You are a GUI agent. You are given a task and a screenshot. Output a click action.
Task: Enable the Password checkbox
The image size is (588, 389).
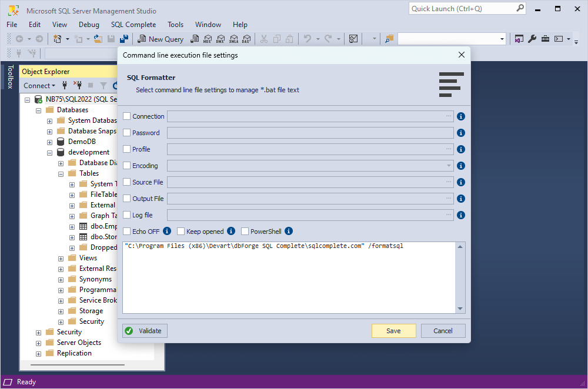click(x=127, y=133)
